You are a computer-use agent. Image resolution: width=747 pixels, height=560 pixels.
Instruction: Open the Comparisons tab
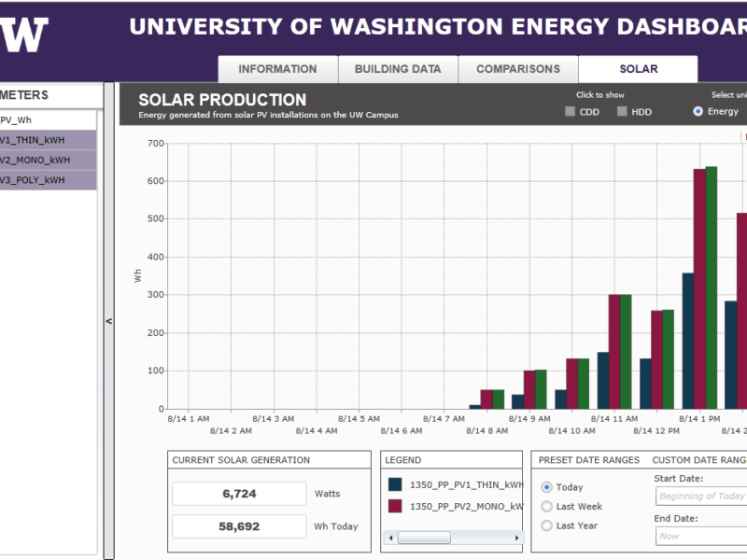(518, 69)
